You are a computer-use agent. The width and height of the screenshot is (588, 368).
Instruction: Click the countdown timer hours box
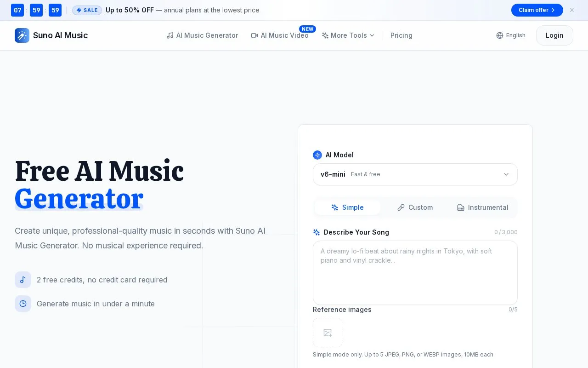pos(17,10)
